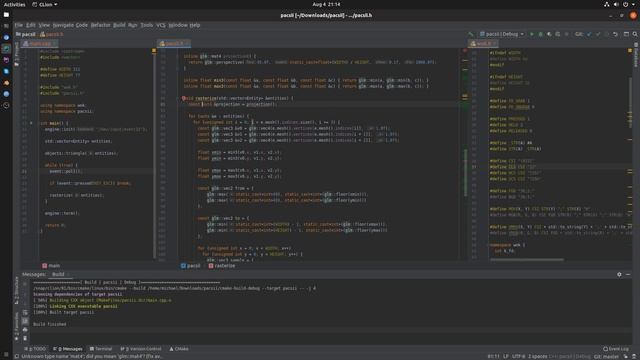Open the Tools menu

(147, 25)
